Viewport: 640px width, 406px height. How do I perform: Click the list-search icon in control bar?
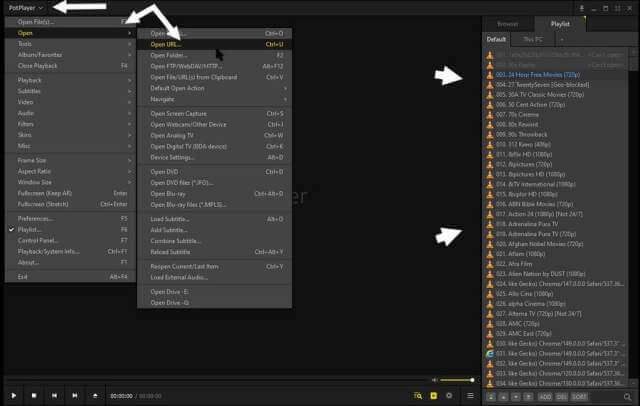(418, 395)
